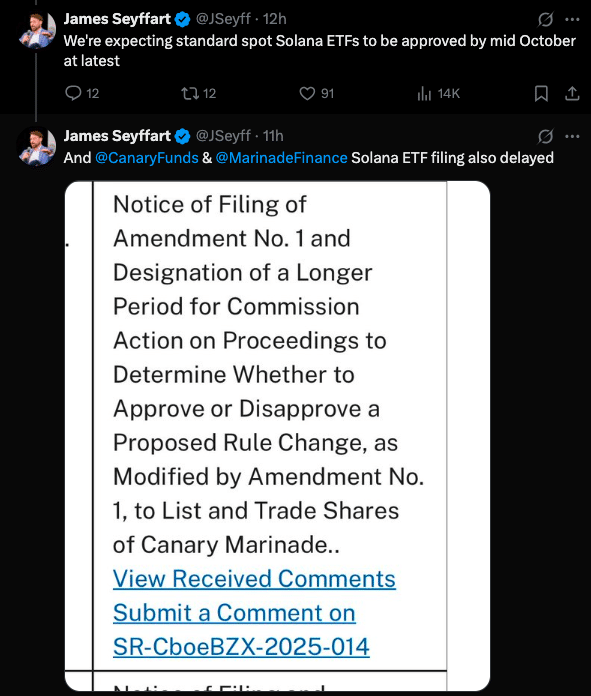
Task: Click the @JSeyff handle on second tweet
Action: [223, 136]
